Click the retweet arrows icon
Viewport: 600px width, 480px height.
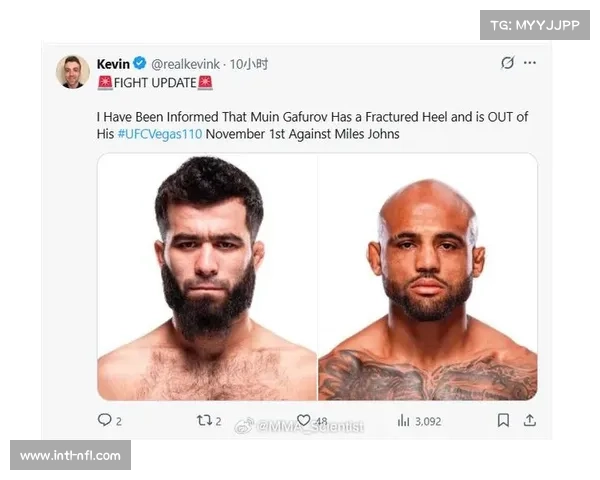(204, 421)
